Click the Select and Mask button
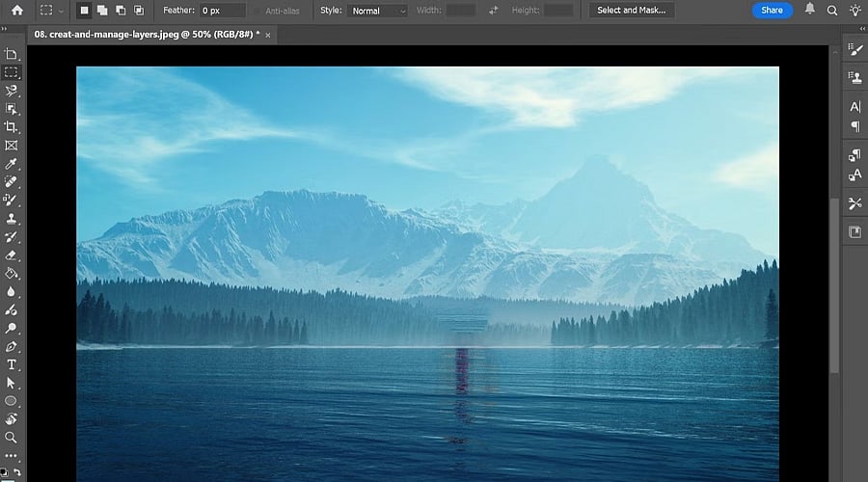Viewport: 868px width, 482px height. coord(632,10)
